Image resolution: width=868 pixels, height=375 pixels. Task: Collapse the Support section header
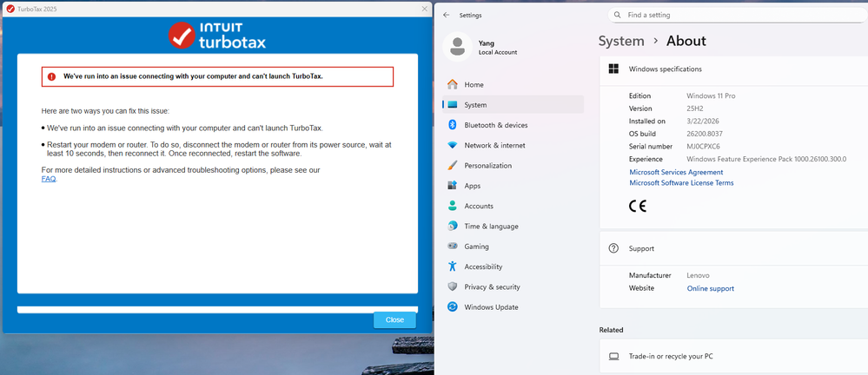pos(734,248)
